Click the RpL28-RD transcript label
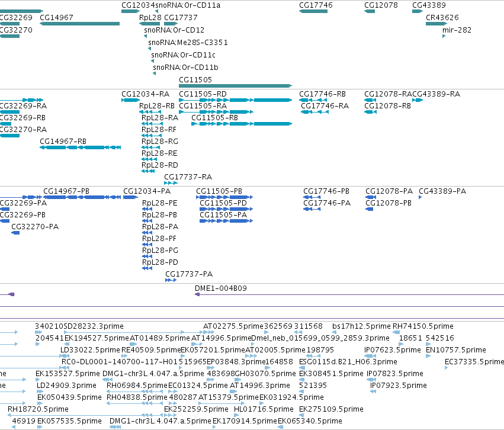Screen dimensions: 504x430 point(160,165)
